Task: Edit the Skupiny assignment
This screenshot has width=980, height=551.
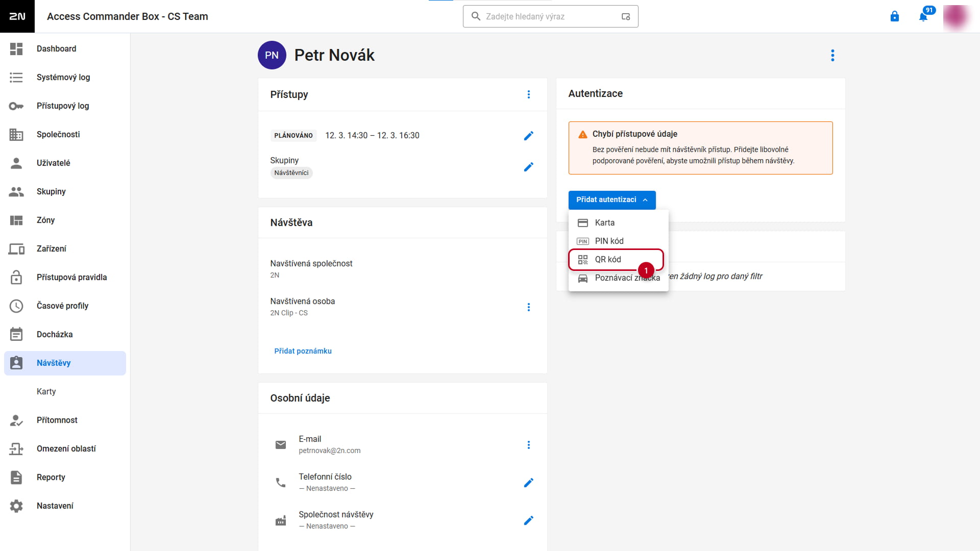Action: coord(529,167)
